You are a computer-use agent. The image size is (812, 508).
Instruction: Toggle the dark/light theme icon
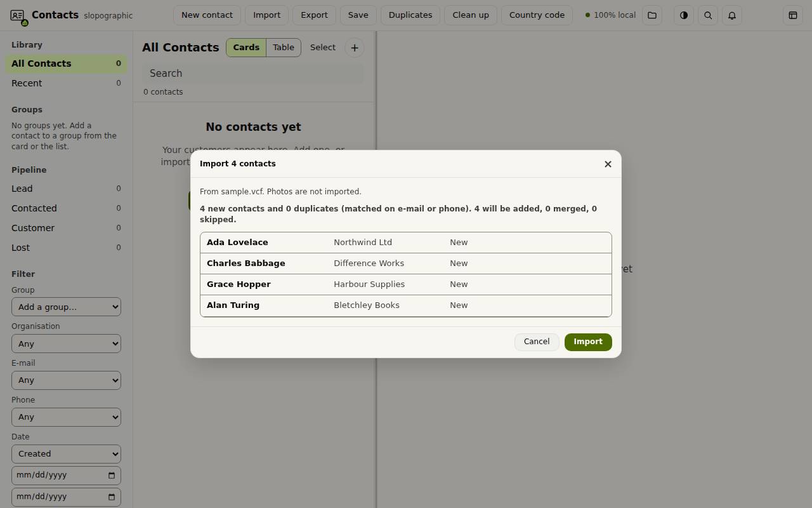pos(684,15)
